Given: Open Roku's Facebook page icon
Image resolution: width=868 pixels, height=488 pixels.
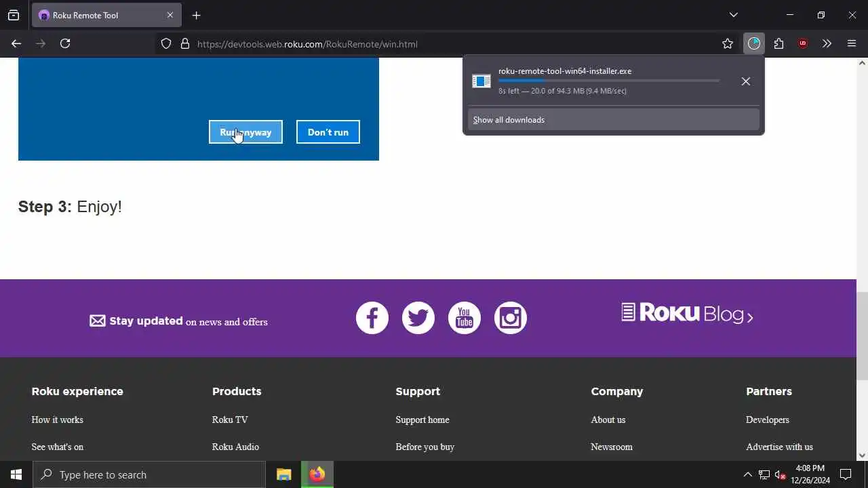Looking at the screenshot, I should click(x=372, y=318).
